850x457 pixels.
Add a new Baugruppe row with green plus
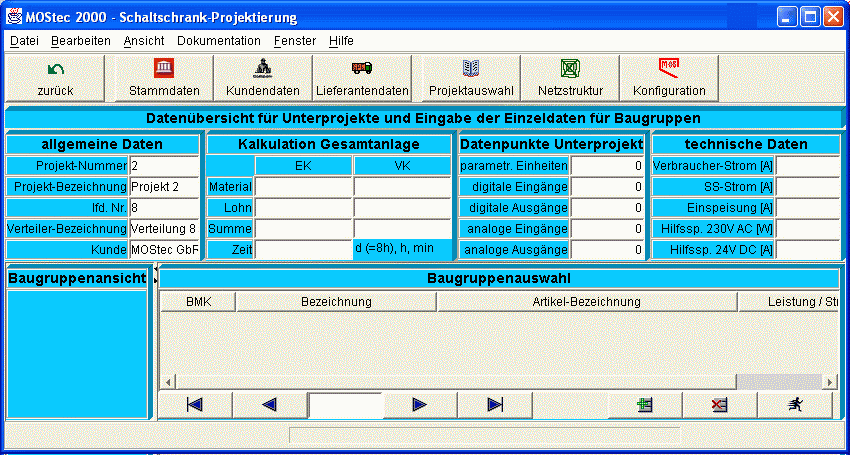click(645, 404)
